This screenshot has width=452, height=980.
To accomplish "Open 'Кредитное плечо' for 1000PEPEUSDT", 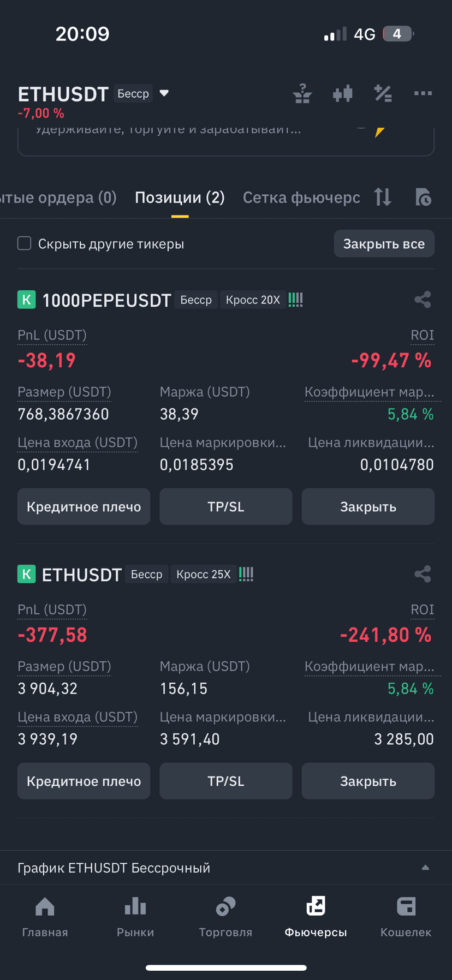I will pos(84,506).
